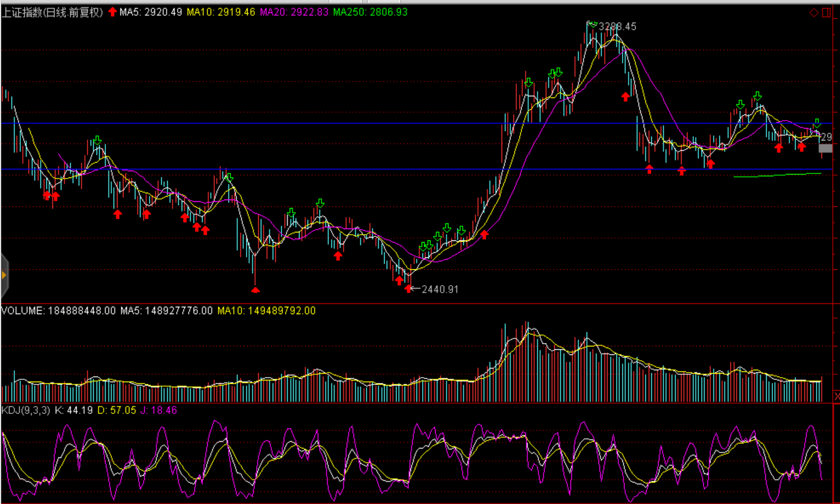Click the 上证指数 chart title label
This screenshot has height=504, width=840.
(x=52, y=12)
